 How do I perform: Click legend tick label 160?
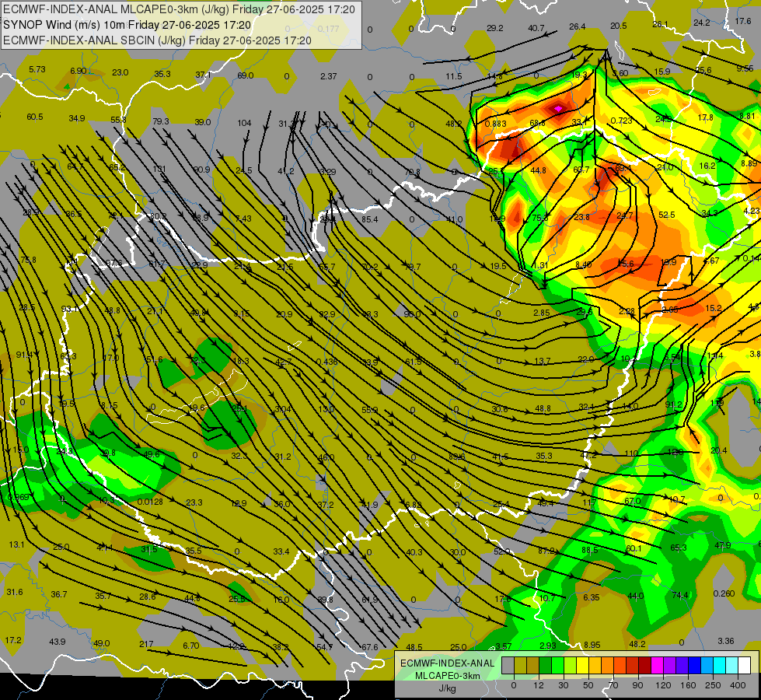pos(688,685)
